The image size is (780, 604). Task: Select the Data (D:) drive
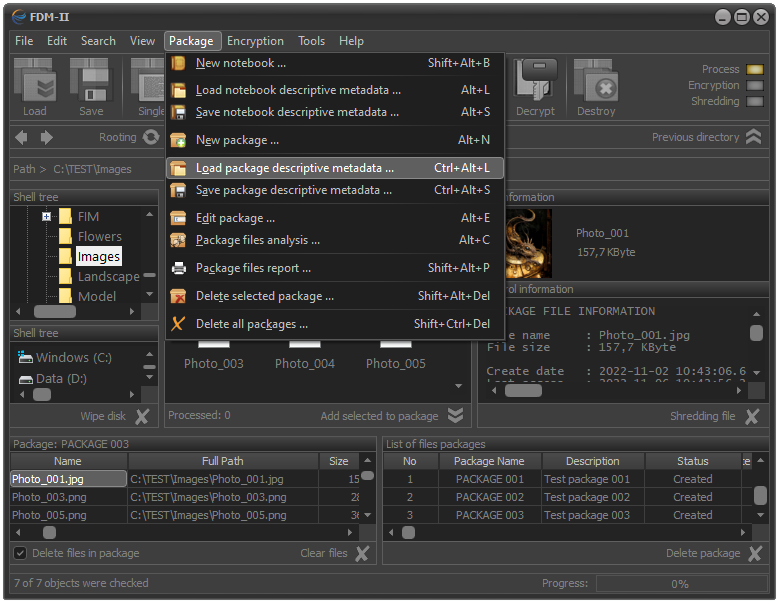point(52,379)
